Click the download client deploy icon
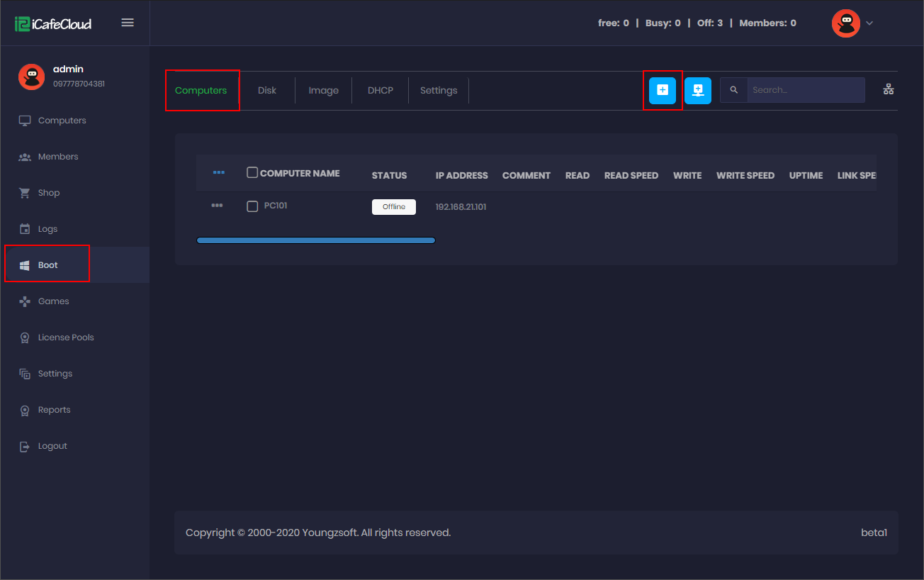The height and width of the screenshot is (580, 924). tap(698, 90)
